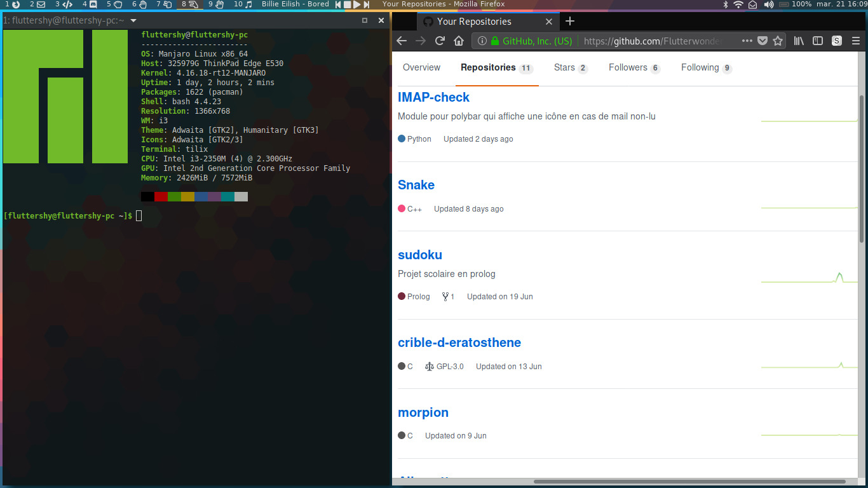Click the Billie Eilish - Bored song title
The height and width of the screenshot is (488, 868).
pyautogui.click(x=295, y=4)
